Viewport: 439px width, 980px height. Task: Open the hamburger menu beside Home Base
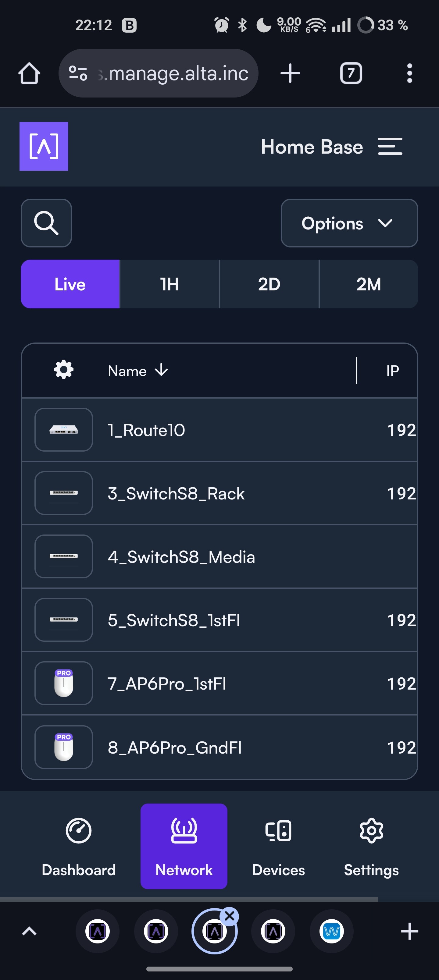click(390, 147)
